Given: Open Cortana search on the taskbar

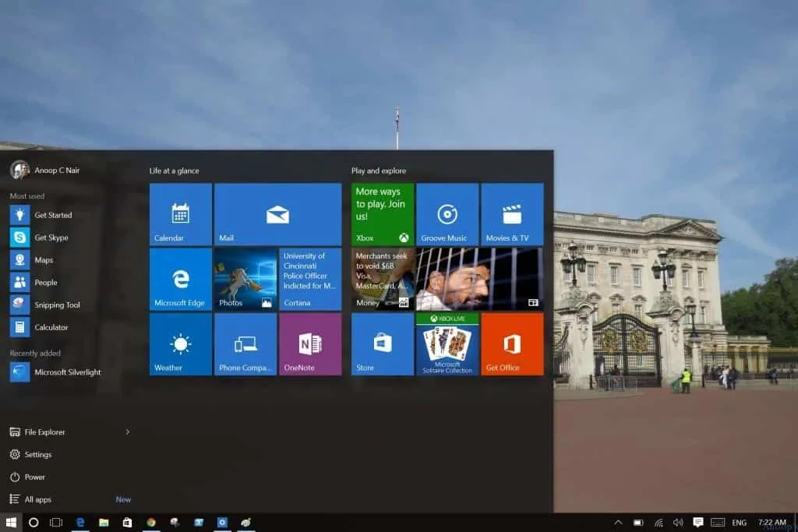Looking at the screenshot, I should tap(34, 522).
